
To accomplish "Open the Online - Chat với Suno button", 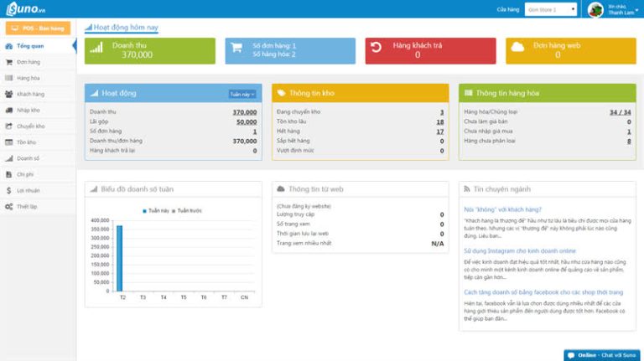I will click(602, 354).
